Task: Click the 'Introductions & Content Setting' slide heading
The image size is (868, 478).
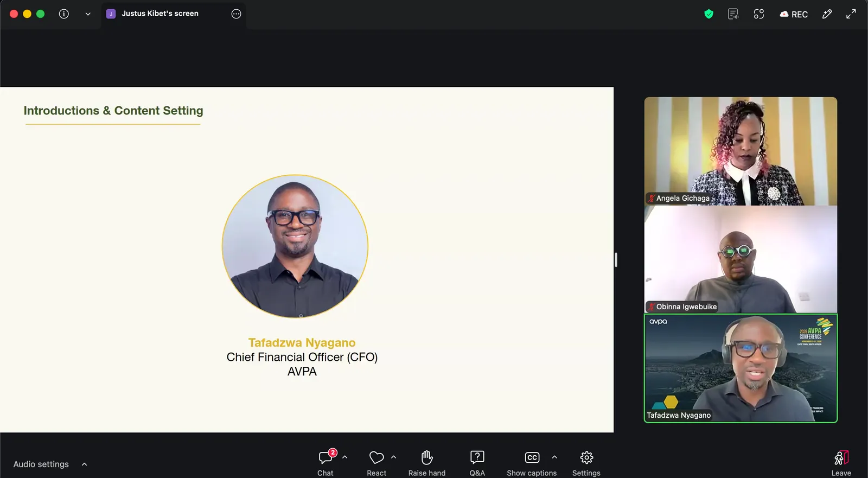Action: (x=113, y=111)
